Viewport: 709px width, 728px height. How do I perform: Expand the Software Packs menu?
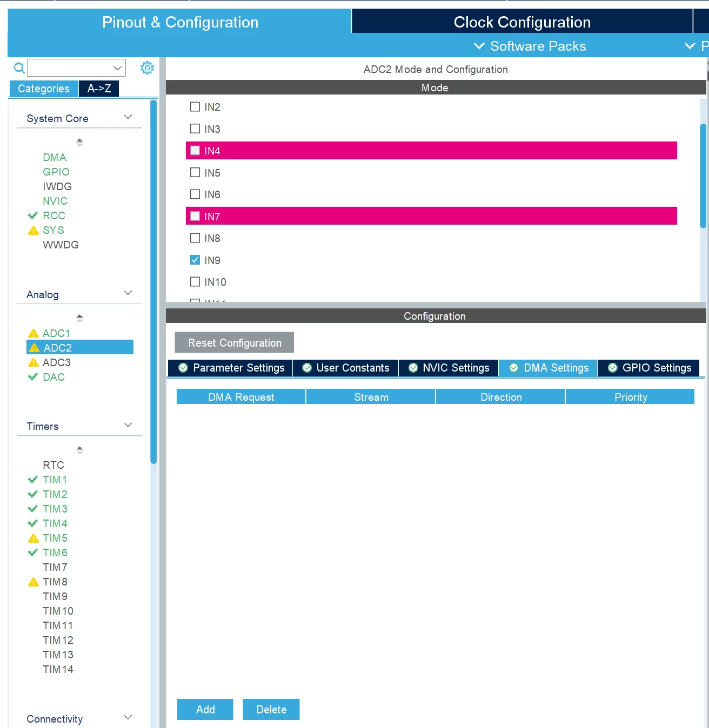coord(530,46)
